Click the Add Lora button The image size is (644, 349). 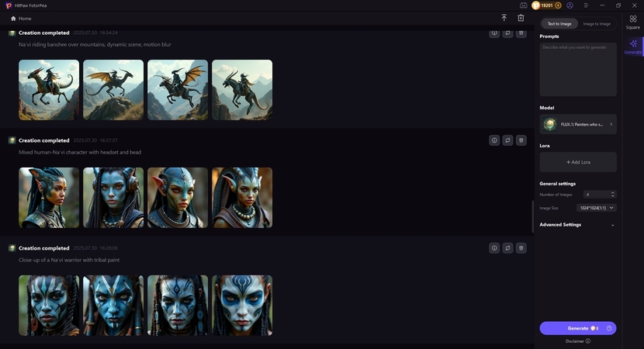(578, 162)
